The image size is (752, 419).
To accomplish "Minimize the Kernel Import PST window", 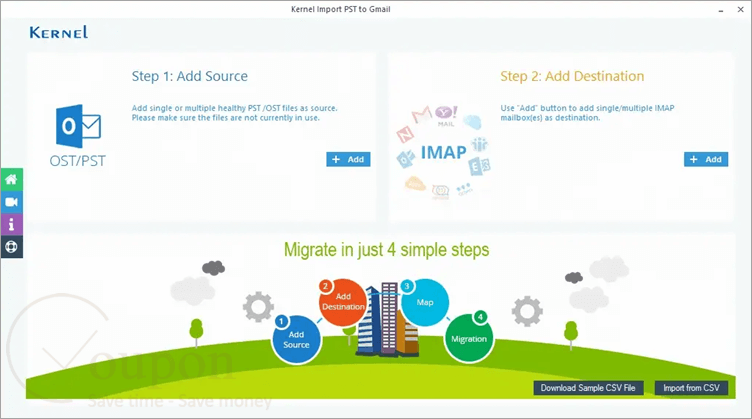I will tap(721, 10).
